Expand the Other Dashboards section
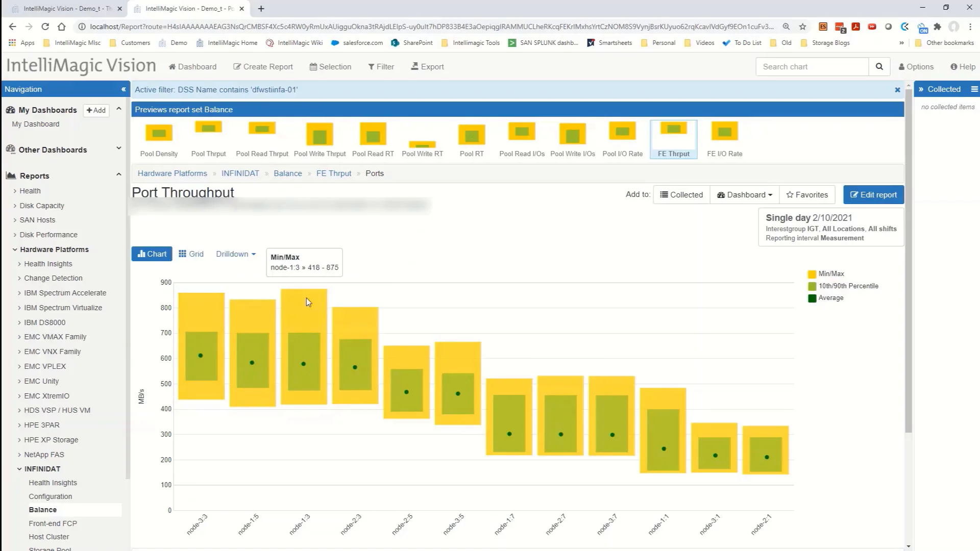The image size is (980, 551). 118,148
